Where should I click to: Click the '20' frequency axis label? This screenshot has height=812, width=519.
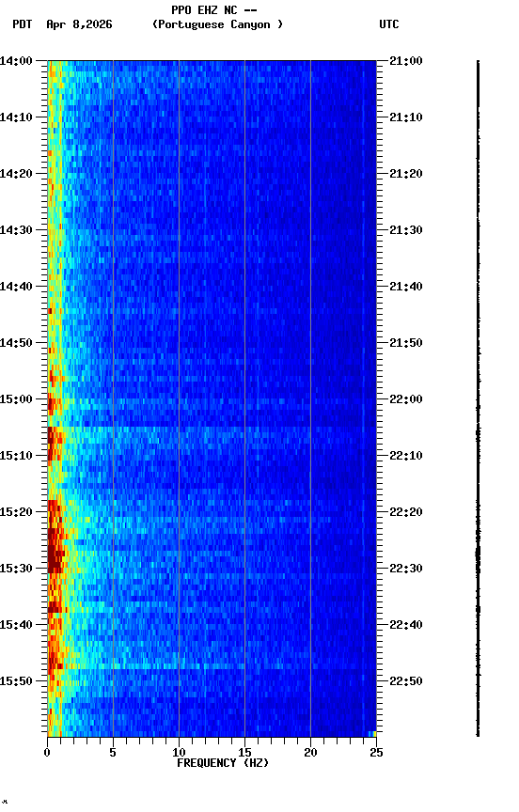coord(310,753)
